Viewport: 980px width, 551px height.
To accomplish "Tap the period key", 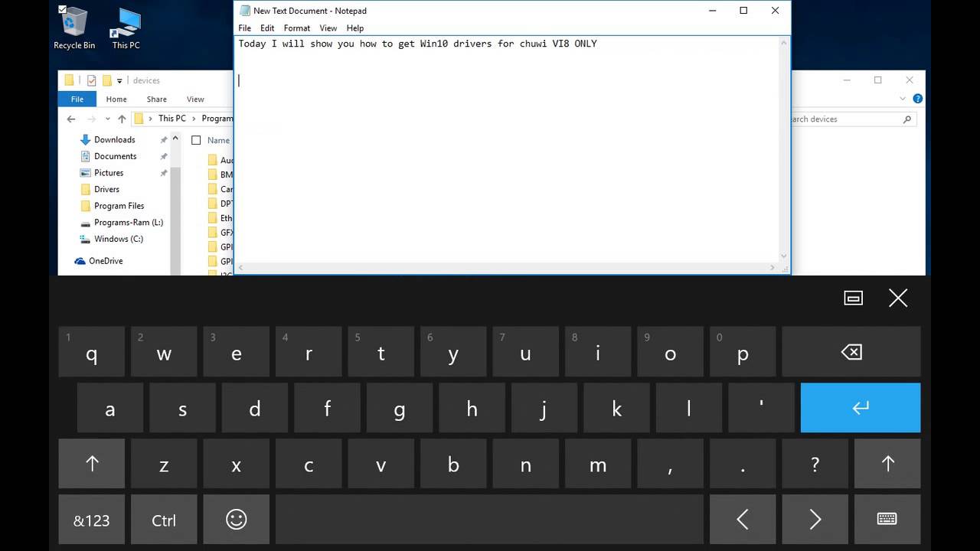I will coord(743,463).
